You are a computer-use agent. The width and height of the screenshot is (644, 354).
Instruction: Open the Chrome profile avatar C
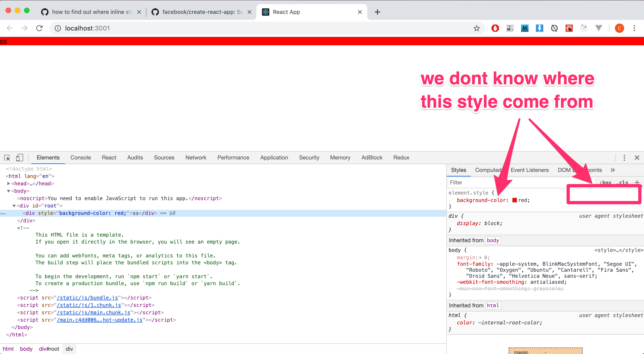pos(619,28)
